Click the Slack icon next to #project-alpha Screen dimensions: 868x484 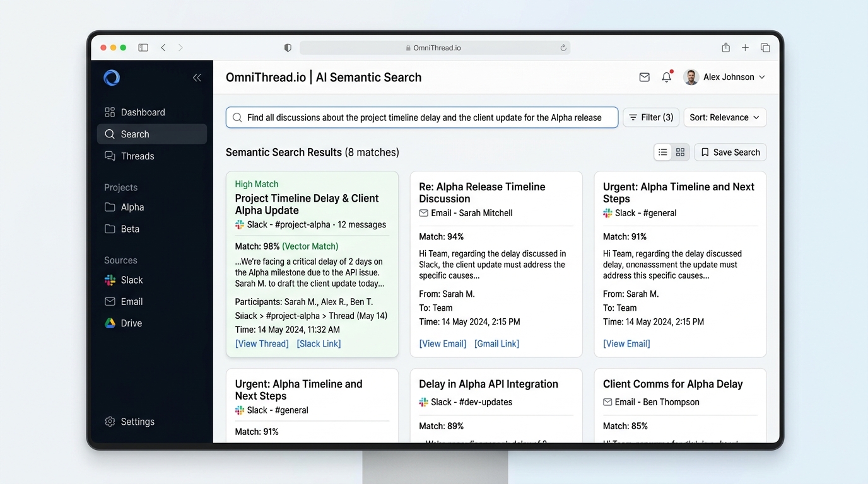point(240,224)
